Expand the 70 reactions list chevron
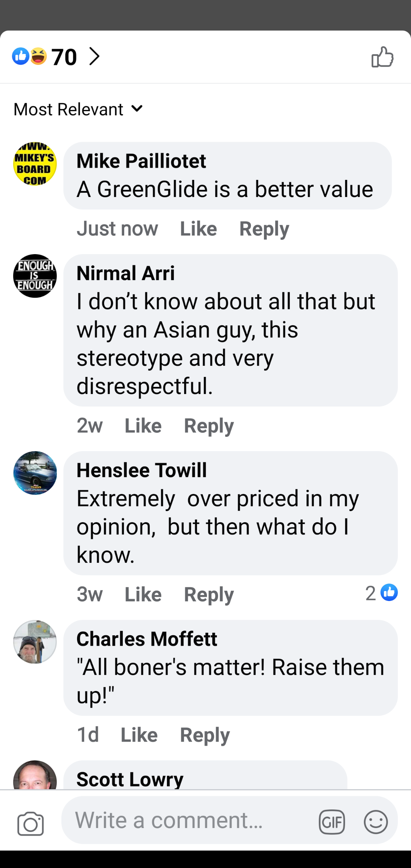 (x=94, y=56)
